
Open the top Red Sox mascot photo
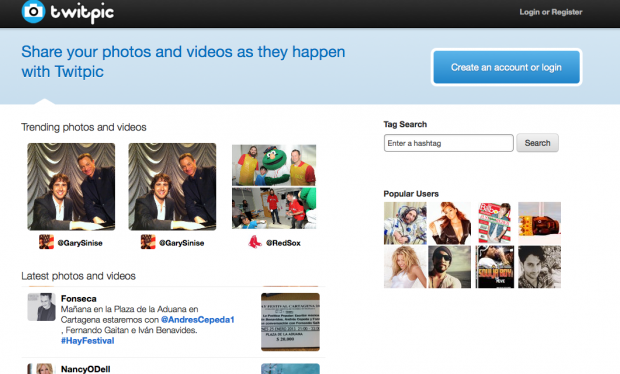tap(274, 165)
